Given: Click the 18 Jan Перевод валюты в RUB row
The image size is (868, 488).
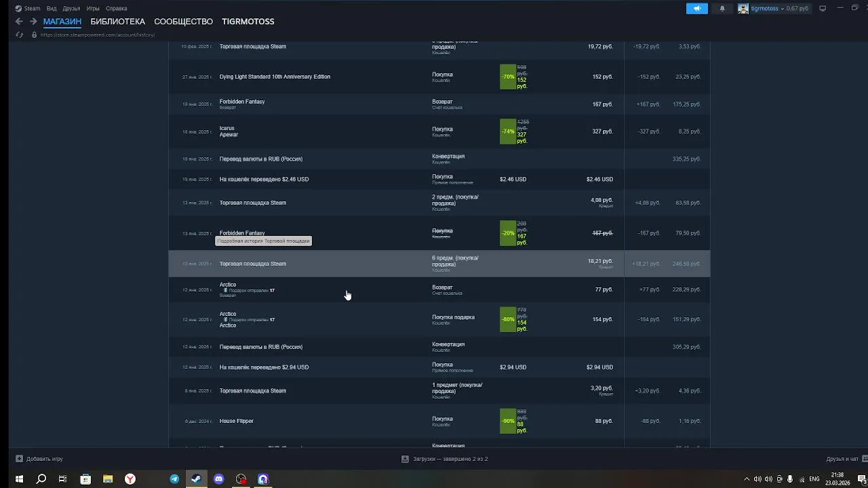Looking at the screenshot, I should click(x=439, y=159).
